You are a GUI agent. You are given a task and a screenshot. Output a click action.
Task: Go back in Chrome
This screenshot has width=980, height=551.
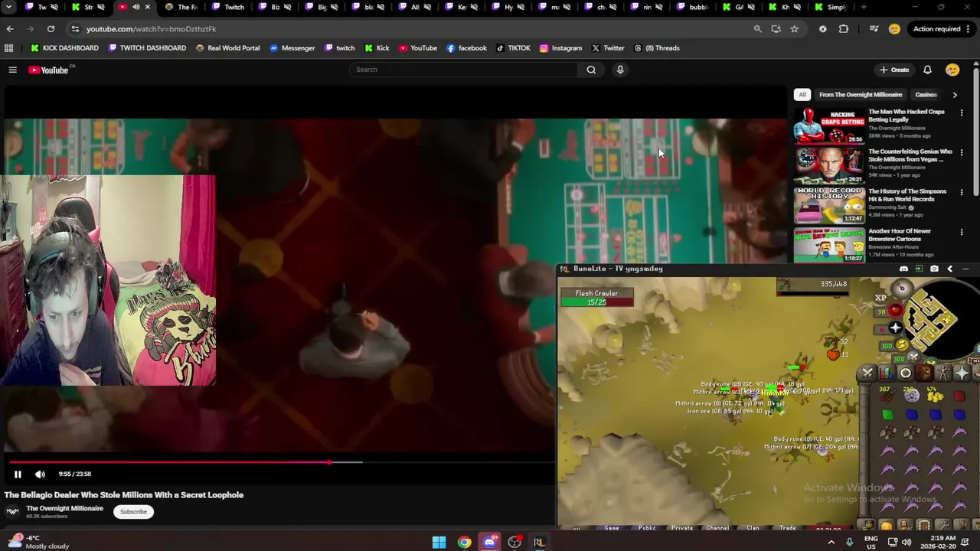pos(10,29)
